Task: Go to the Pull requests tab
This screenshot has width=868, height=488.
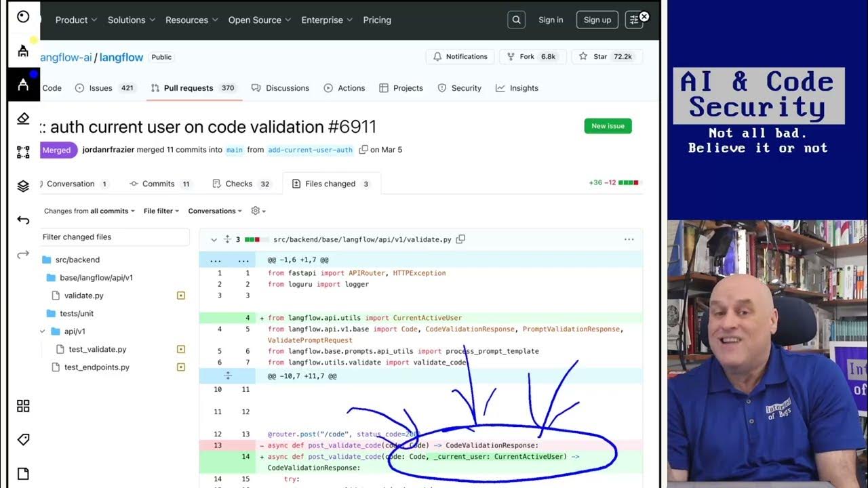Action: coord(193,88)
